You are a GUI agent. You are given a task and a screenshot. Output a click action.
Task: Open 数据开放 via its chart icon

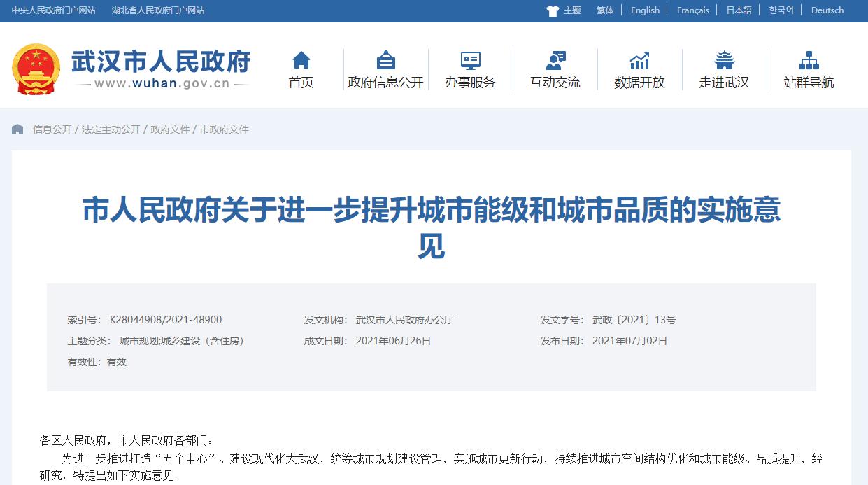[x=639, y=60]
